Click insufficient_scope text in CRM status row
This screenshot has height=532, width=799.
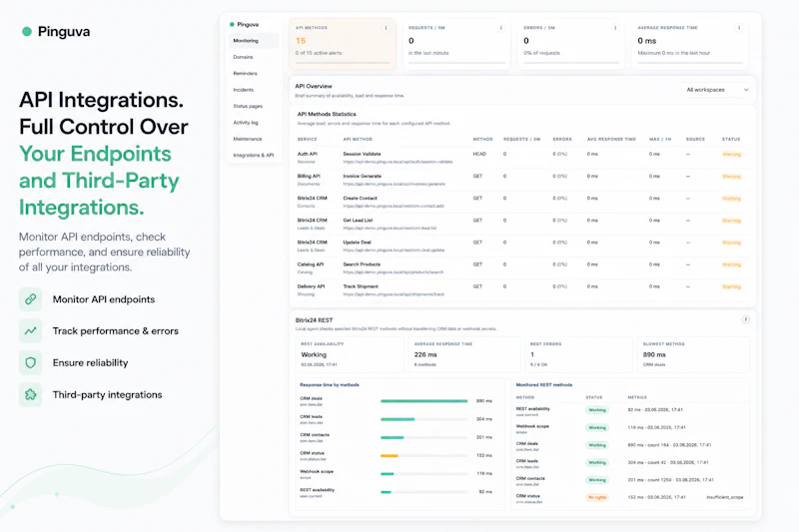pyautogui.click(x=725, y=497)
